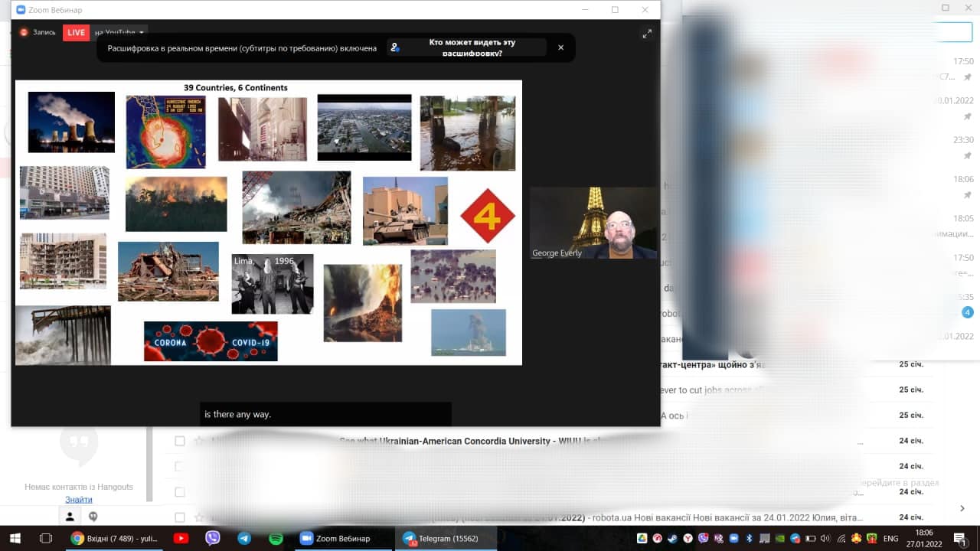
Task: Enter full screen in Zoom webinar
Action: [647, 34]
